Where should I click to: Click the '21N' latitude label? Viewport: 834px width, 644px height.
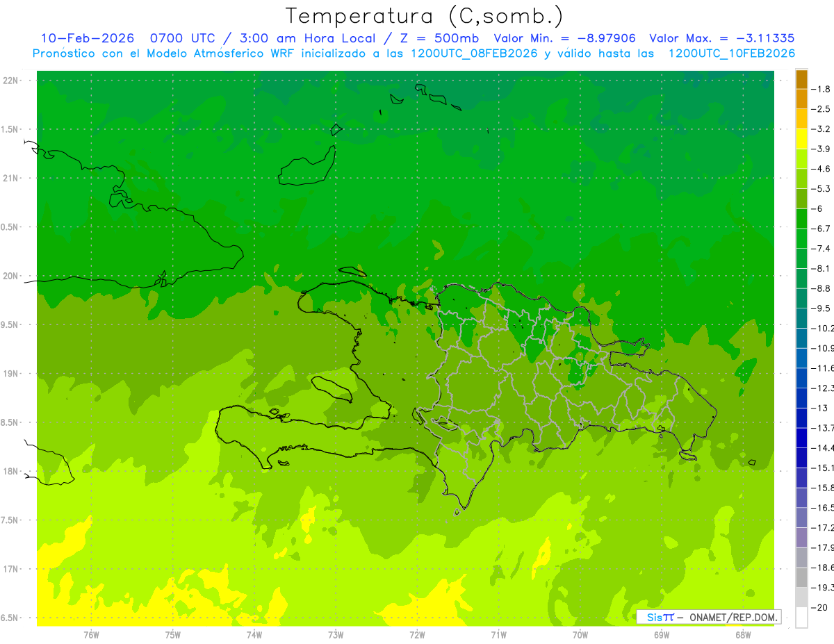click(12, 178)
